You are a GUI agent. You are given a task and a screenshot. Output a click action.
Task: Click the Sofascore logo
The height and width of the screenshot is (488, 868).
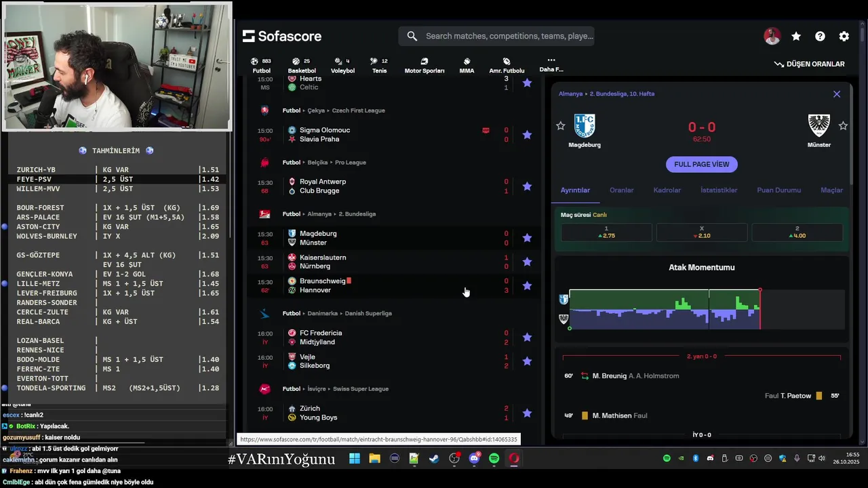click(x=282, y=36)
